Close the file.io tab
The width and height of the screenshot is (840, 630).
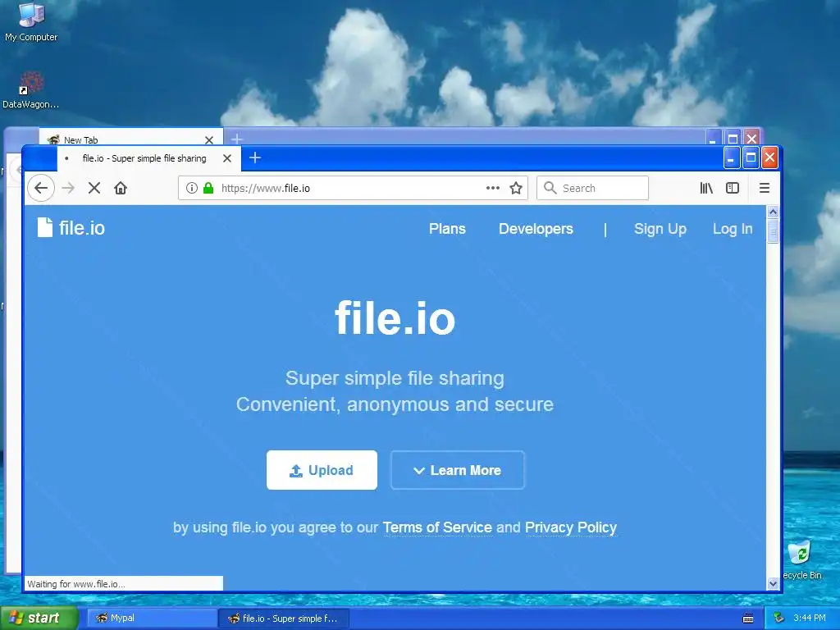coord(227,158)
